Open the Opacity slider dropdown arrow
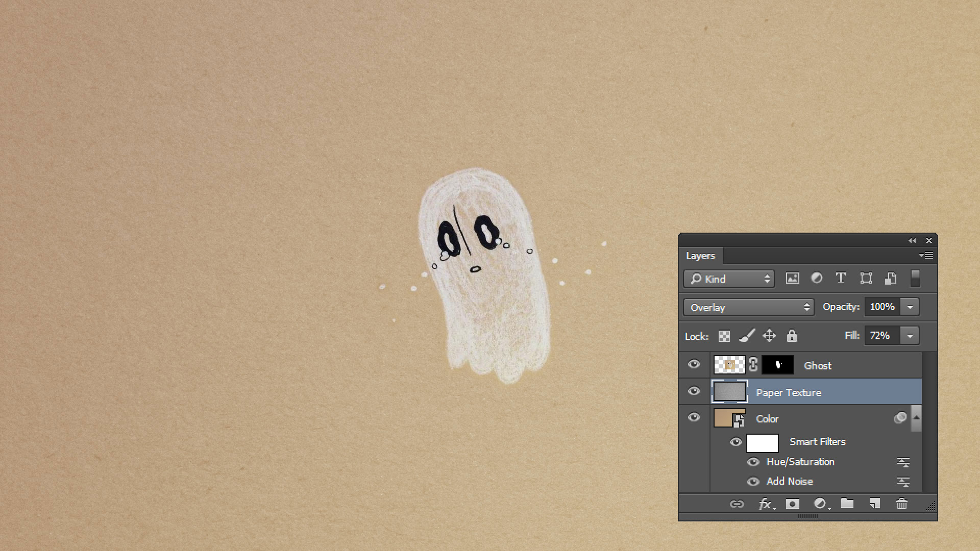Screen dimensions: 980x551 pyautogui.click(x=910, y=307)
